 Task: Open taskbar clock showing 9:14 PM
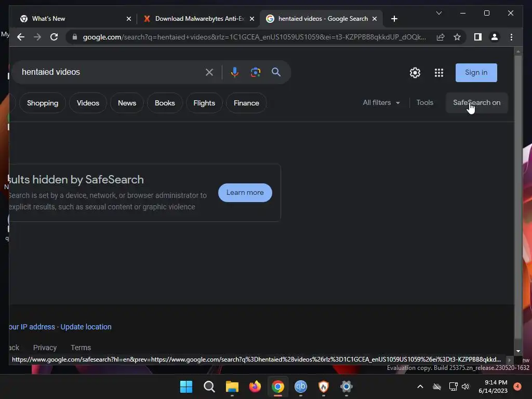coord(493,387)
